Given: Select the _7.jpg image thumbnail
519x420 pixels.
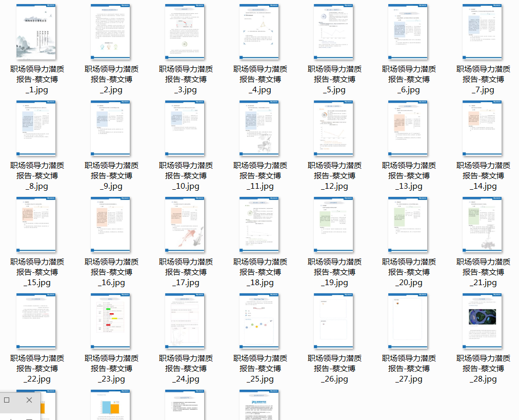Looking at the screenshot, I should coord(483,32).
